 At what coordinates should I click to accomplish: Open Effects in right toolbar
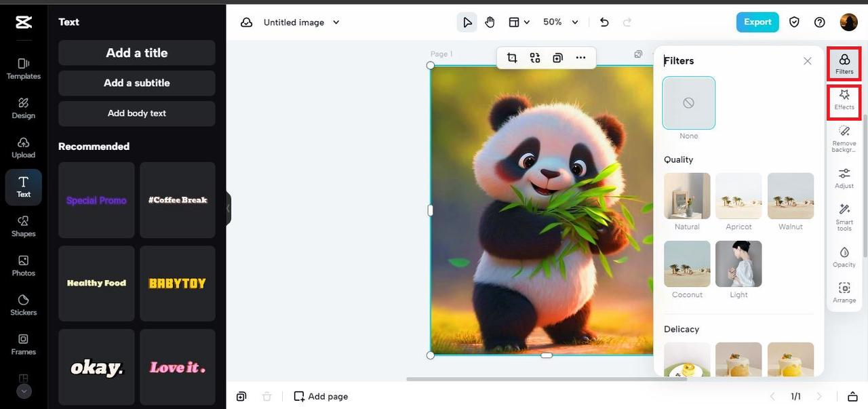click(844, 100)
